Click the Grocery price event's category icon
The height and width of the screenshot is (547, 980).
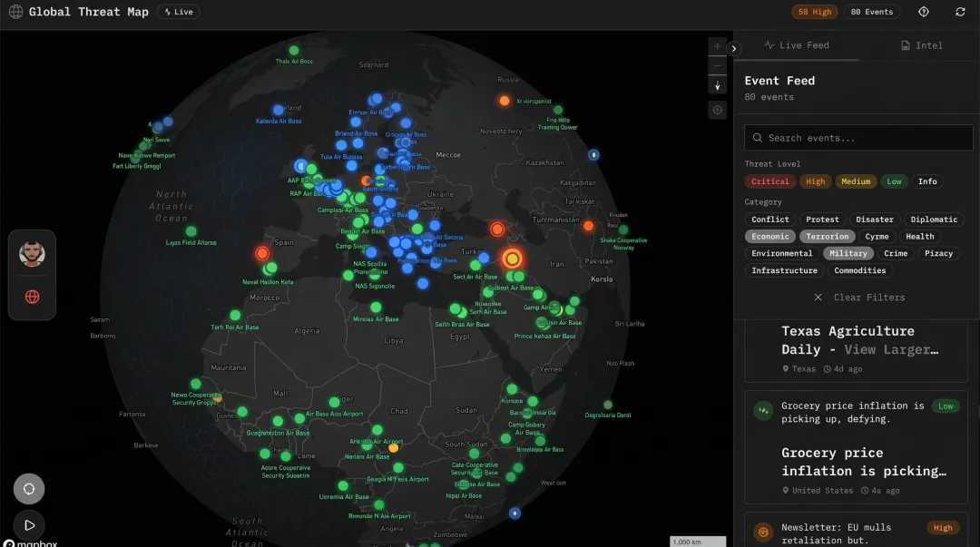(x=763, y=411)
